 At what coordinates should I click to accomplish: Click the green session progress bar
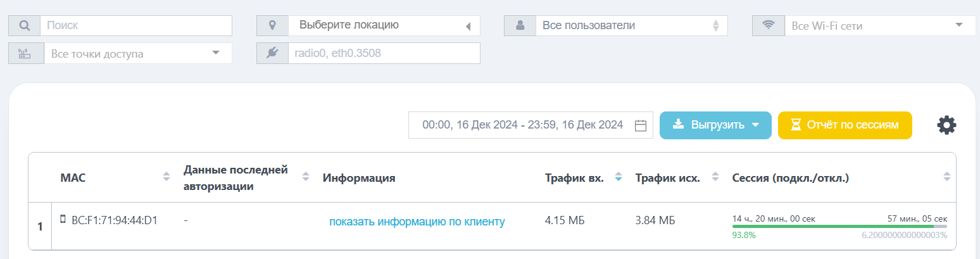click(833, 226)
